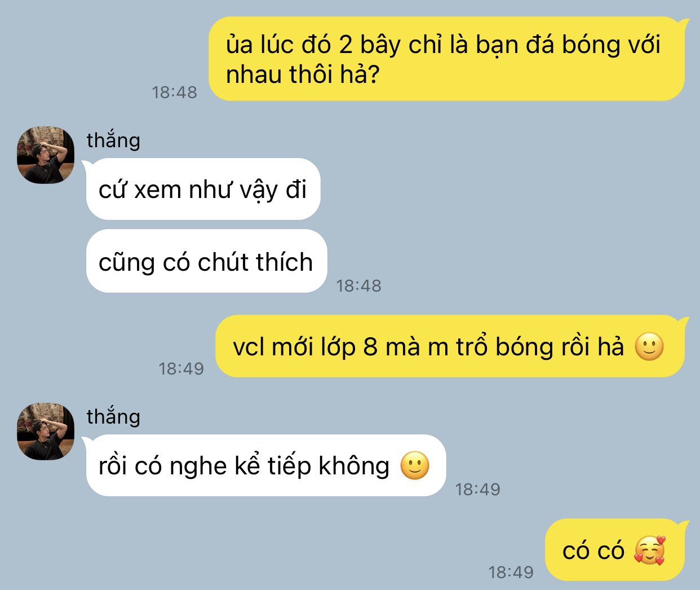Click the lower 'thắng' sender name
This screenshot has height=590, width=700.
coord(113,416)
